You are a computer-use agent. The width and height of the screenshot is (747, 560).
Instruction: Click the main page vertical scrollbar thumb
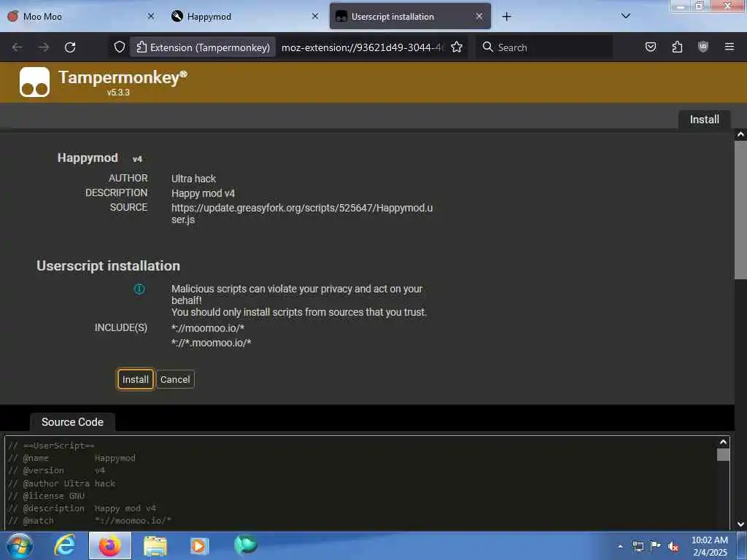point(740,210)
